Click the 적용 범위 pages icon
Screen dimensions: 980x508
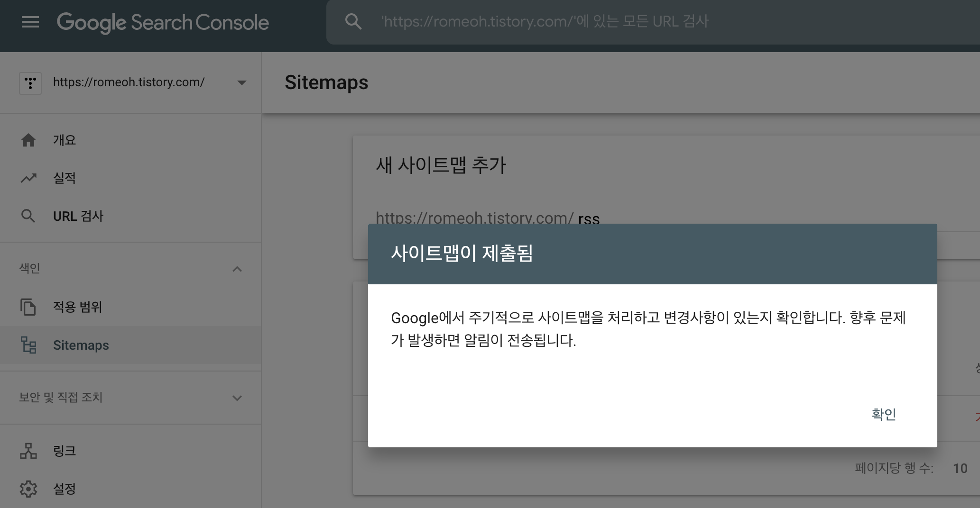click(28, 307)
